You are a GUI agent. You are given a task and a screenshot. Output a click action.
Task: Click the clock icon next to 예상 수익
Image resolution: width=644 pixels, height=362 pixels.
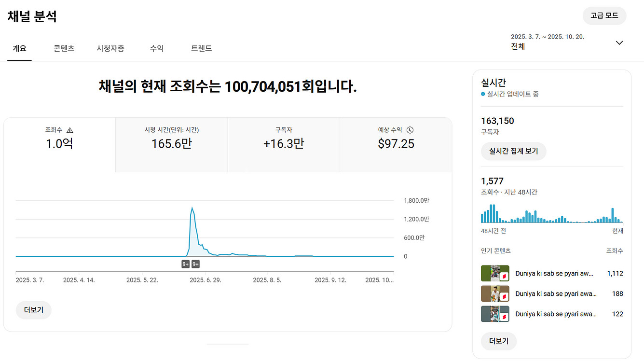tap(410, 130)
